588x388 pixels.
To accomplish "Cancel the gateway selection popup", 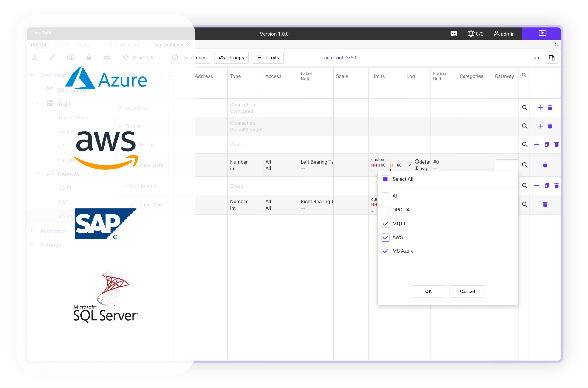I will pos(467,292).
